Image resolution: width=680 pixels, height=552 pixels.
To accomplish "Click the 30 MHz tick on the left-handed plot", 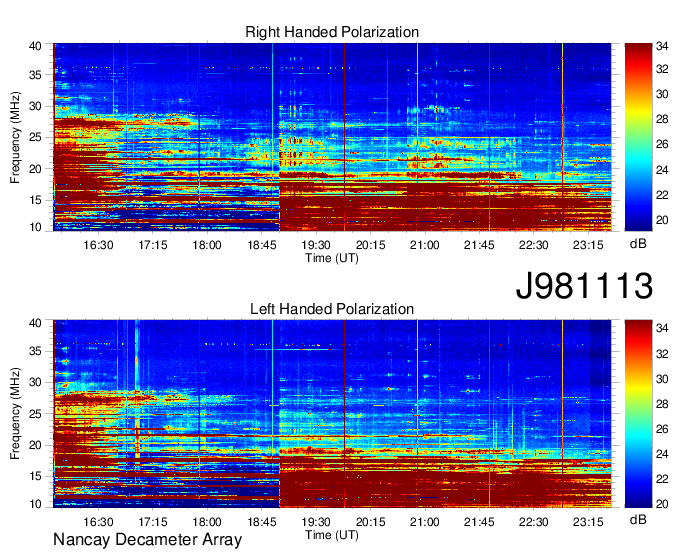I will (x=35, y=382).
